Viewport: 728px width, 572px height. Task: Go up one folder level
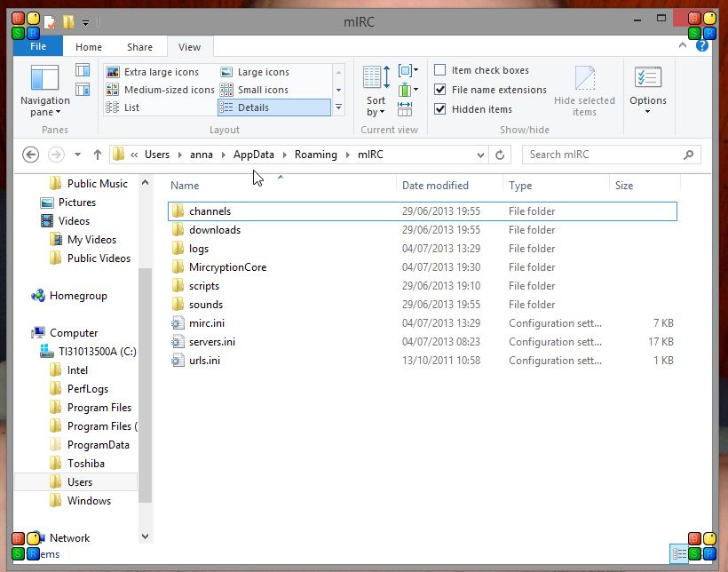pos(97,155)
